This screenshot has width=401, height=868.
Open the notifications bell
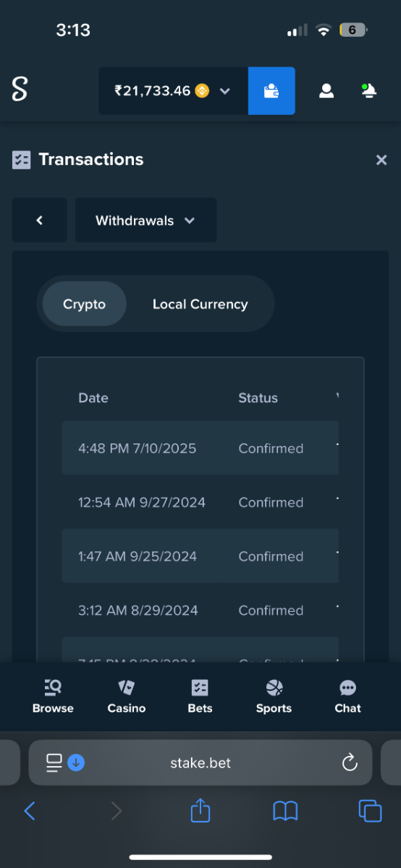tap(370, 91)
